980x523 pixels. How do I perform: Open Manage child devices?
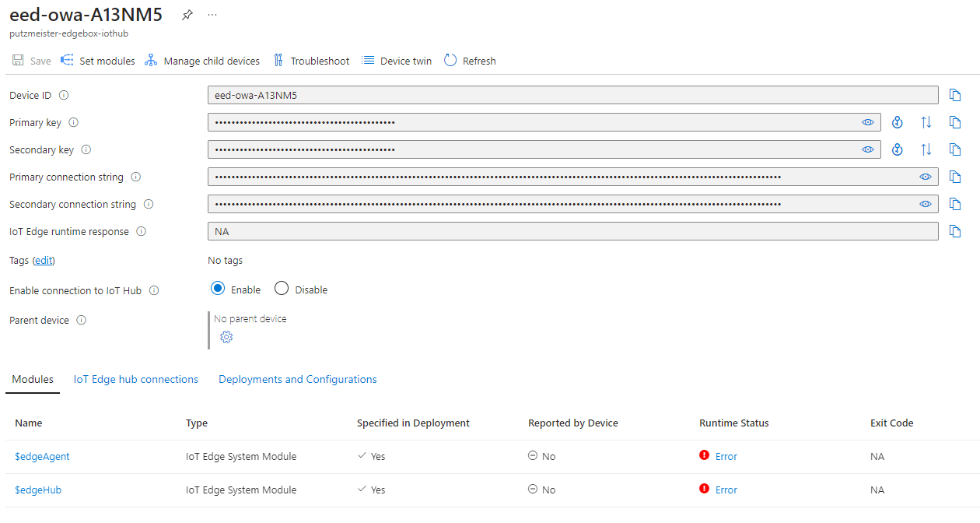pos(202,60)
